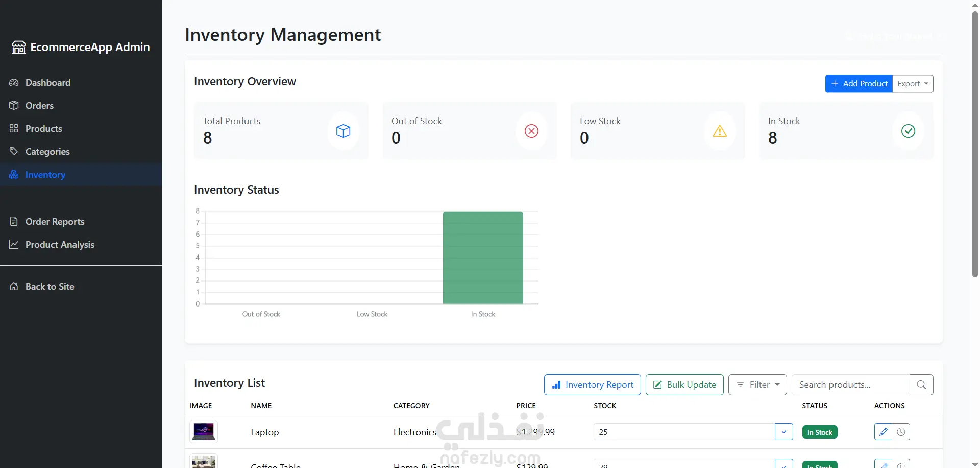Image resolution: width=980 pixels, height=468 pixels.
Task: Click the "In Stock" chart axis label
Action: click(483, 314)
